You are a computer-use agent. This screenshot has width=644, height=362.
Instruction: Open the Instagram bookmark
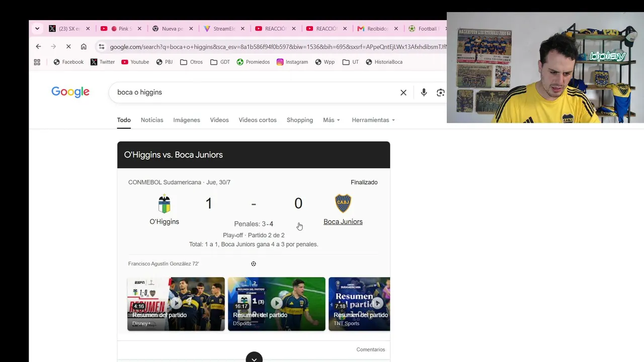click(292, 62)
